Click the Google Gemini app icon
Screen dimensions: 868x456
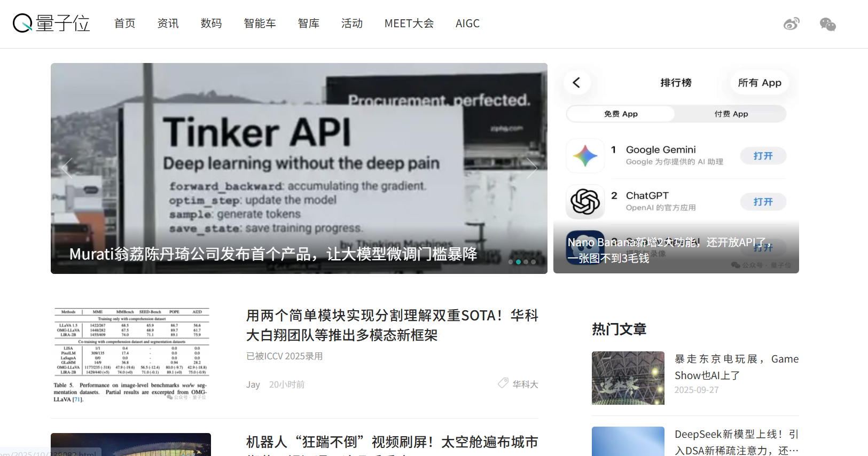(x=585, y=156)
